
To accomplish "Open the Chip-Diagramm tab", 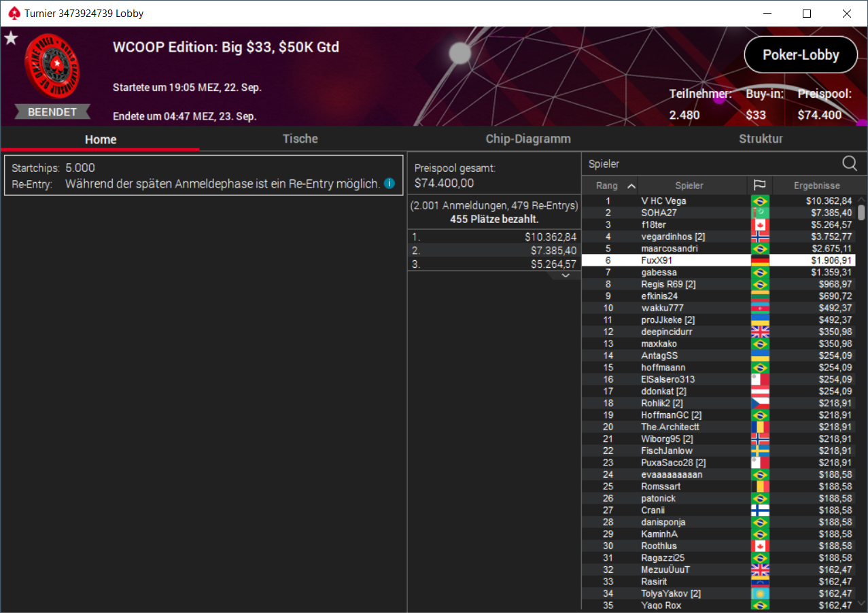I will [528, 139].
